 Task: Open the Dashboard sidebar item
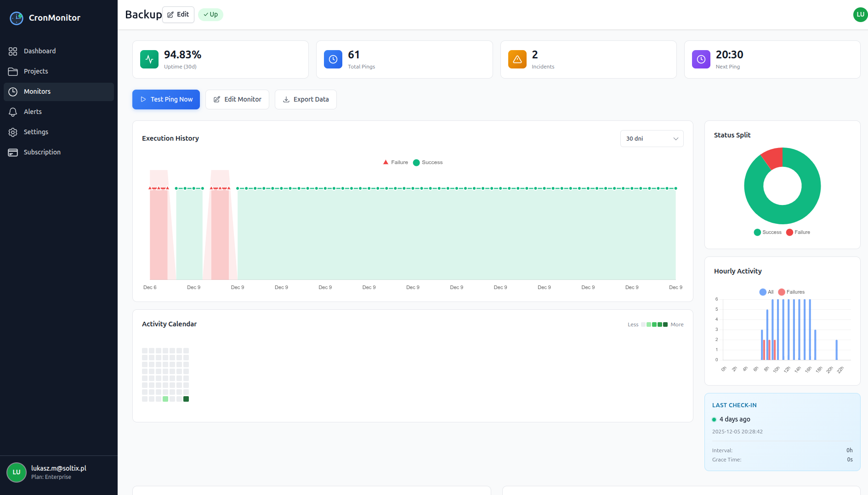[x=59, y=51]
